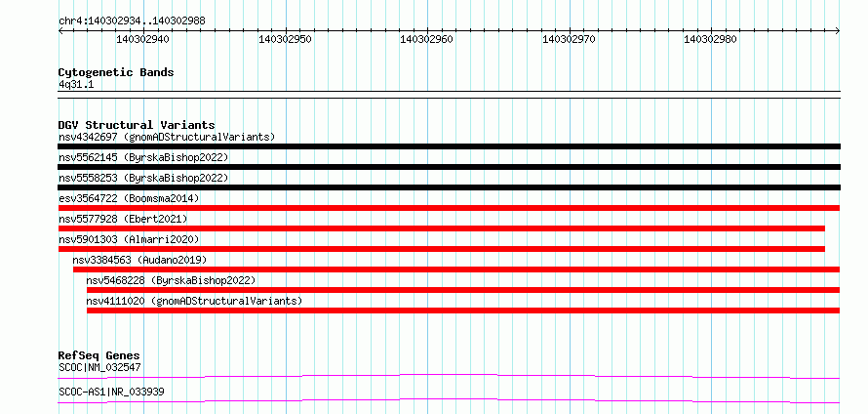Open variant nsv5901303 Almarri2020 label
The image size is (868, 414).
click(x=129, y=239)
